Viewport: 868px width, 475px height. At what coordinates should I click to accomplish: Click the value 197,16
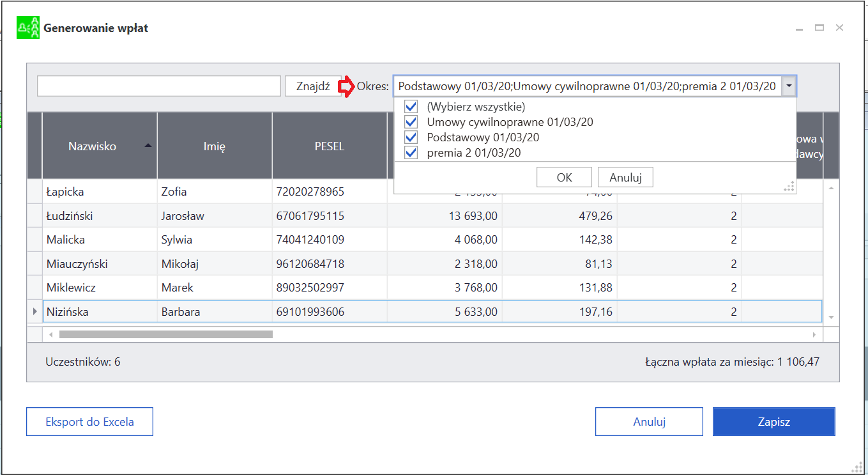pos(595,312)
